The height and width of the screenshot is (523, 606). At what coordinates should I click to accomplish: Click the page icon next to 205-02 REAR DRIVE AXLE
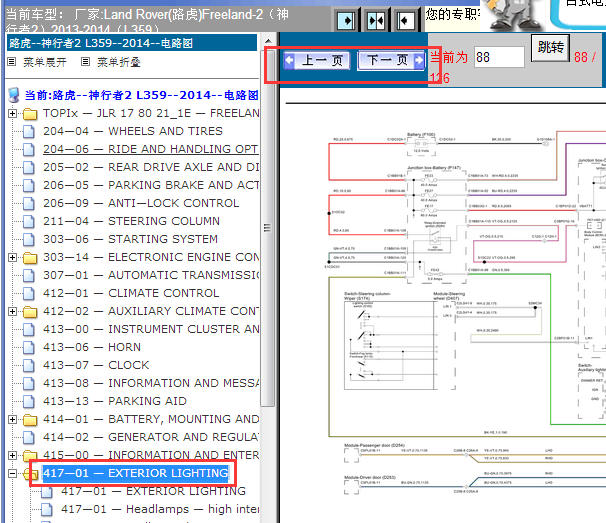tap(29, 167)
